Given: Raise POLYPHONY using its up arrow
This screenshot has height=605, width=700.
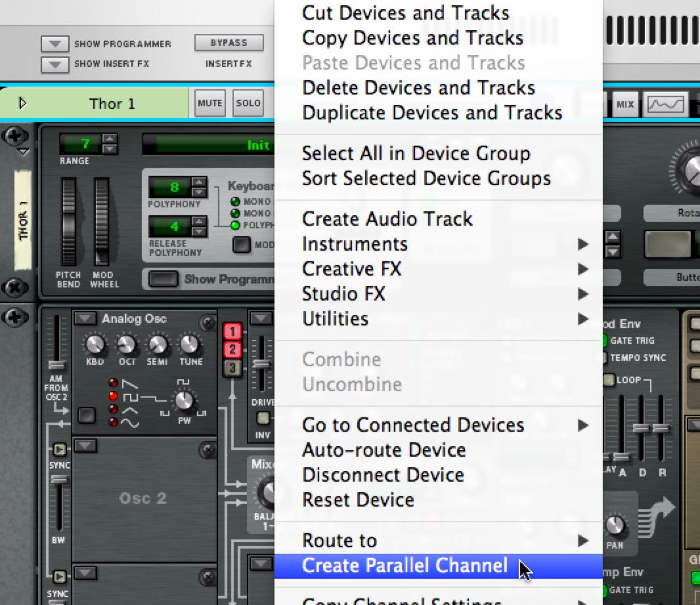Looking at the screenshot, I should pos(199,182).
